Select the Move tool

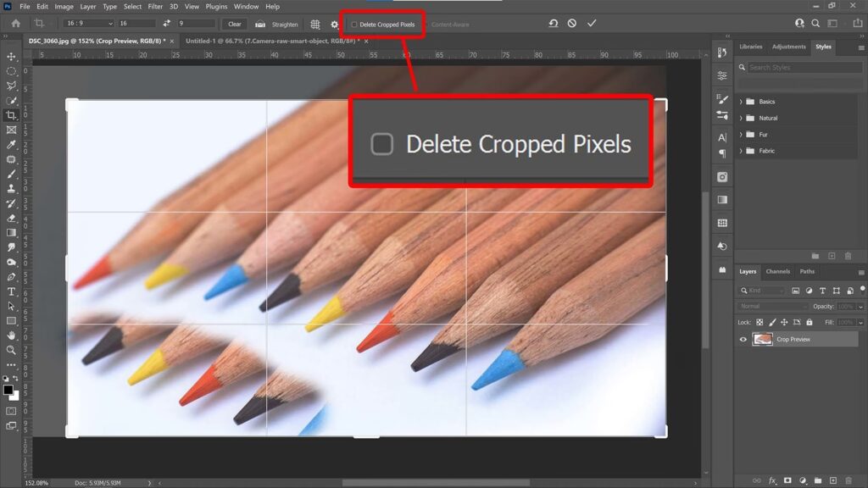click(x=11, y=57)
